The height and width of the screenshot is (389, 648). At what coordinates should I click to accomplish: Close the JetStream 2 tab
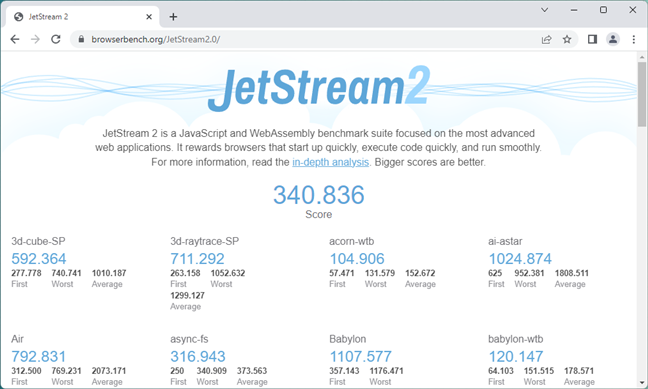tap(149, 17)
